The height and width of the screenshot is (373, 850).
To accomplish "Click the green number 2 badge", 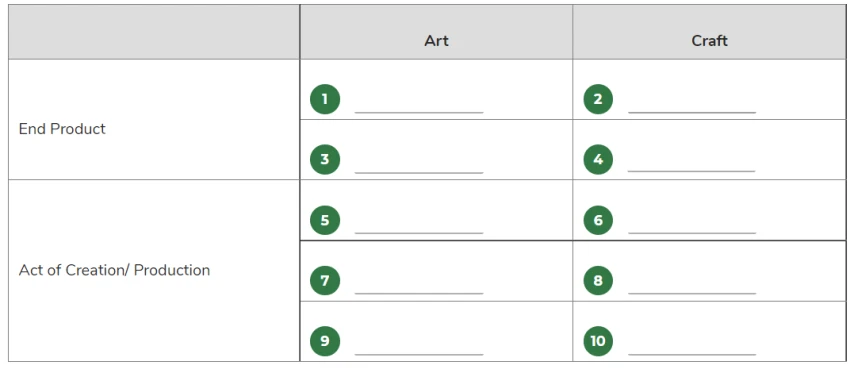I will pos(598,99).
